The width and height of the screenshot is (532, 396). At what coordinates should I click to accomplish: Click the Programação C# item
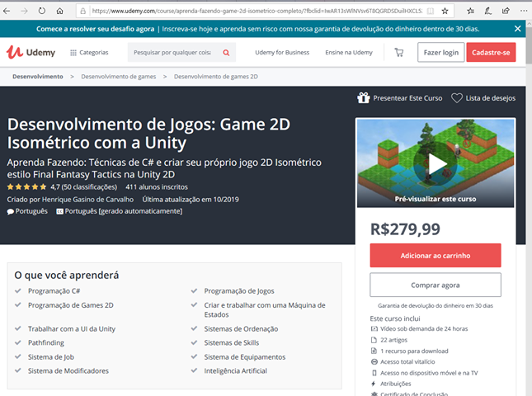click(54, 290)
